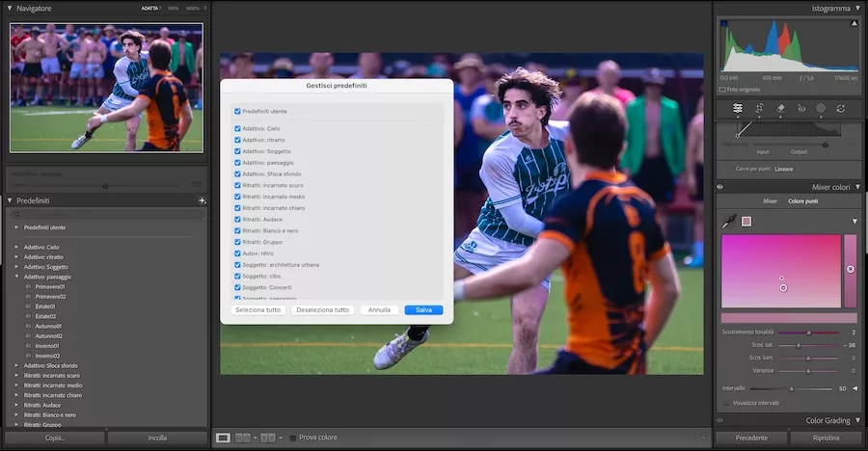Click the Primavera01 preset icon
The image size is (868, 451).
[28, 286]
